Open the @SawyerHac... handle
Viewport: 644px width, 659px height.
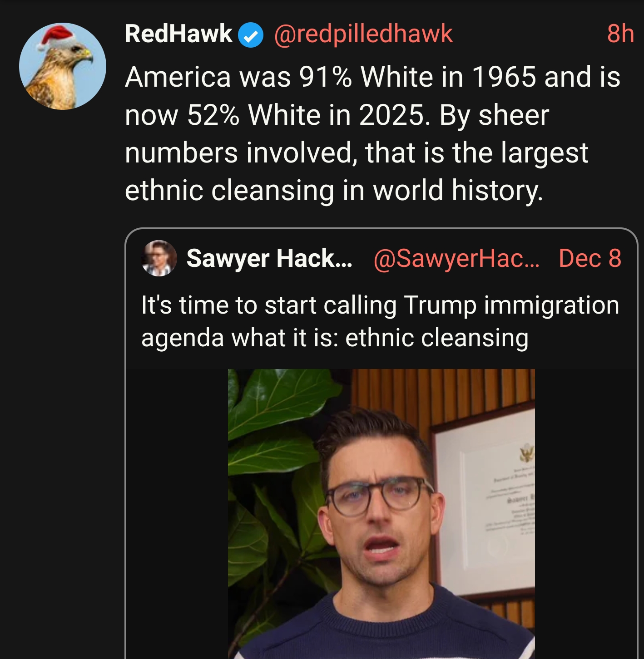pyautogui.click(x=456, y=258)
